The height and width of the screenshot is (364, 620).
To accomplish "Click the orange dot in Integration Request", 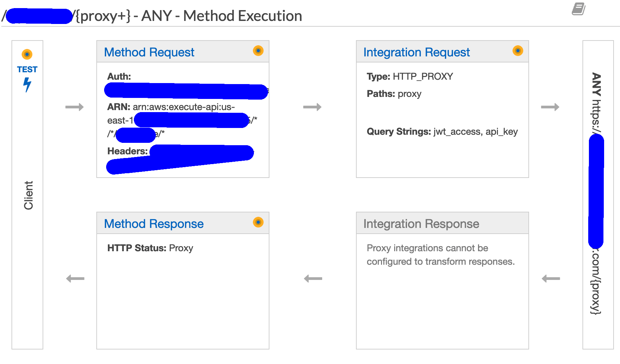I will pyautogui.click(x=518, y=51).
